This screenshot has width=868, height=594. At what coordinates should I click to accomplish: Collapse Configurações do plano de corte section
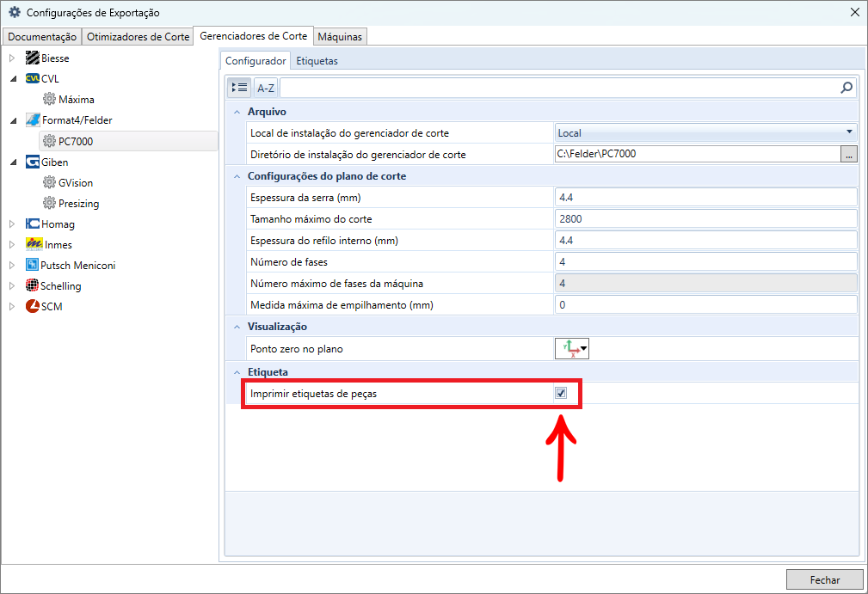(x=237, y=176)
